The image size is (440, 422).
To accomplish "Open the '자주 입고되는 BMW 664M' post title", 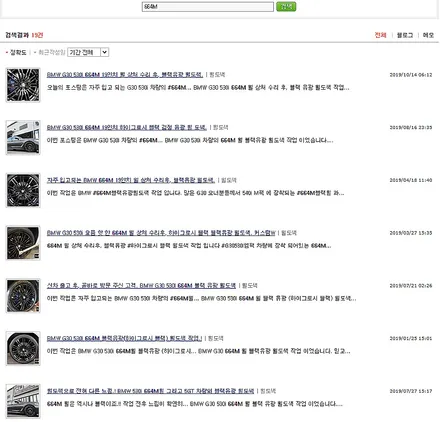I will point(131,180).
